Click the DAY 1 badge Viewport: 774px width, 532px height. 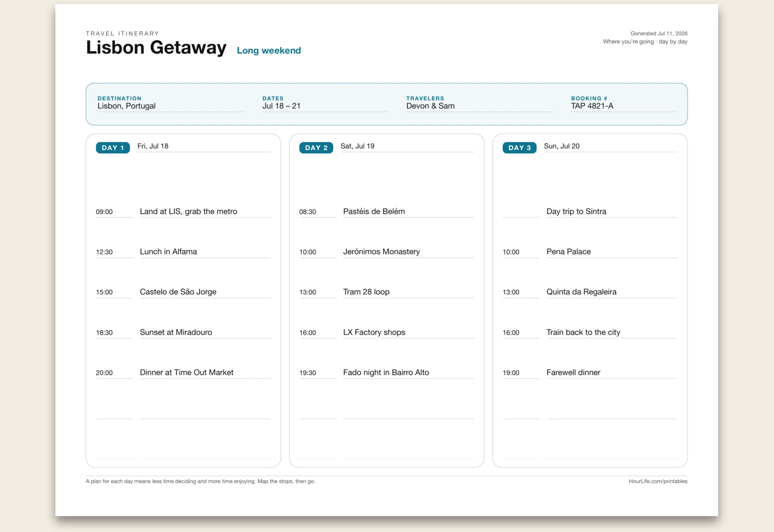[113, 148]
